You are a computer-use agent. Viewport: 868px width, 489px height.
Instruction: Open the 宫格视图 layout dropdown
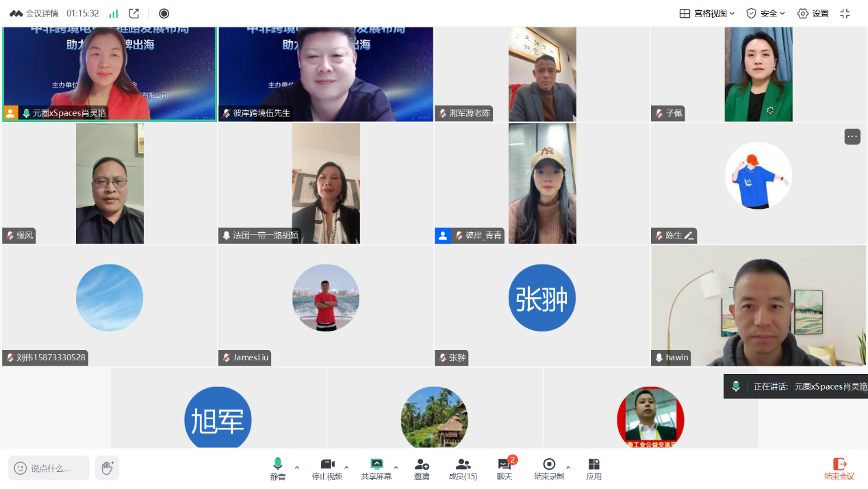point(707,14)
